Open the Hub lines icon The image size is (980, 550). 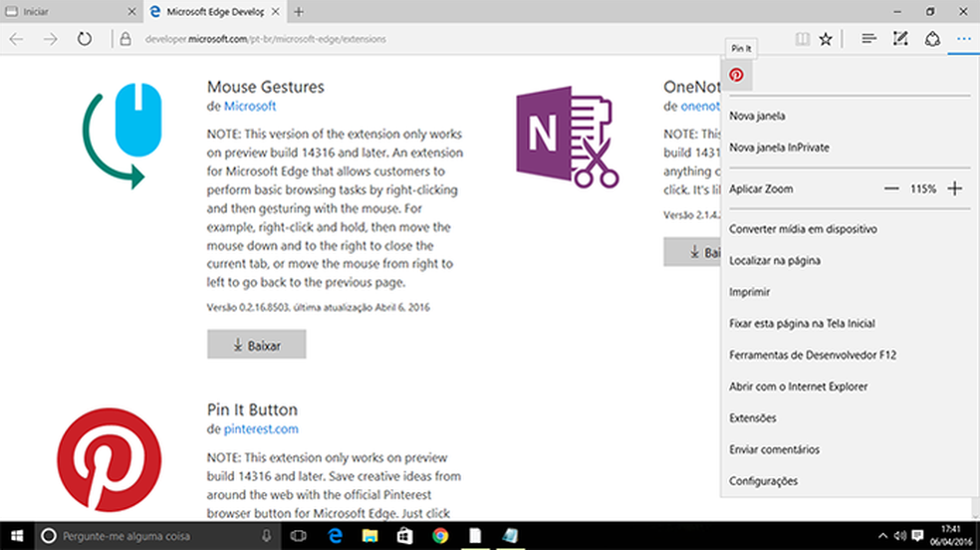pyautogui.click(x=868, y=40)
